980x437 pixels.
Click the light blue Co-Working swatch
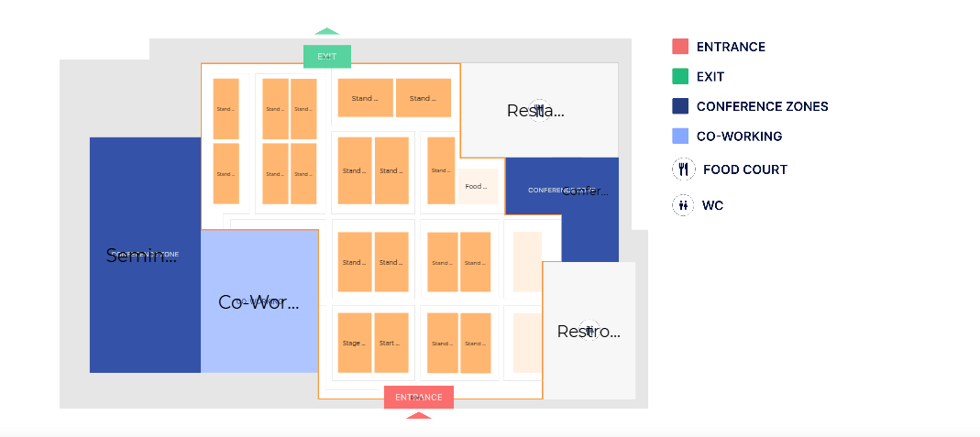(x=680, y=137)
